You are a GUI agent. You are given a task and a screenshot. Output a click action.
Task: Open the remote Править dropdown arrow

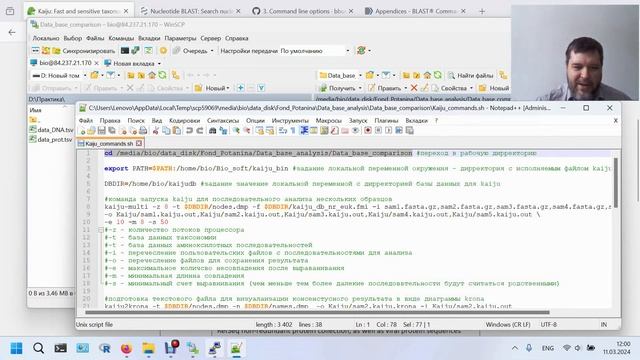coord(405,88)
